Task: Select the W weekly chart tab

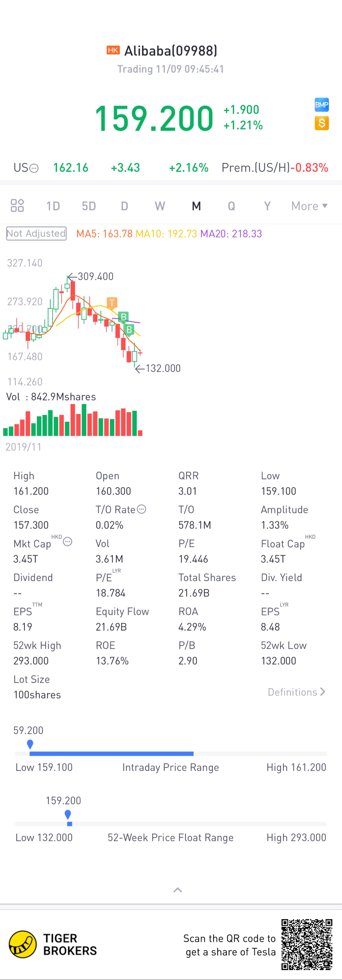Action: pyautogui.click(x=160, y=206)
